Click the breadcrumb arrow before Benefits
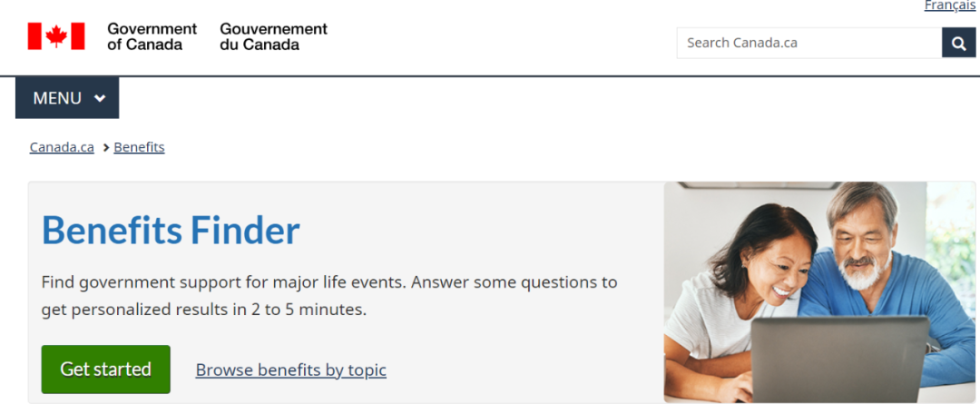Screen dimensions: 980x404 (105, 148)
